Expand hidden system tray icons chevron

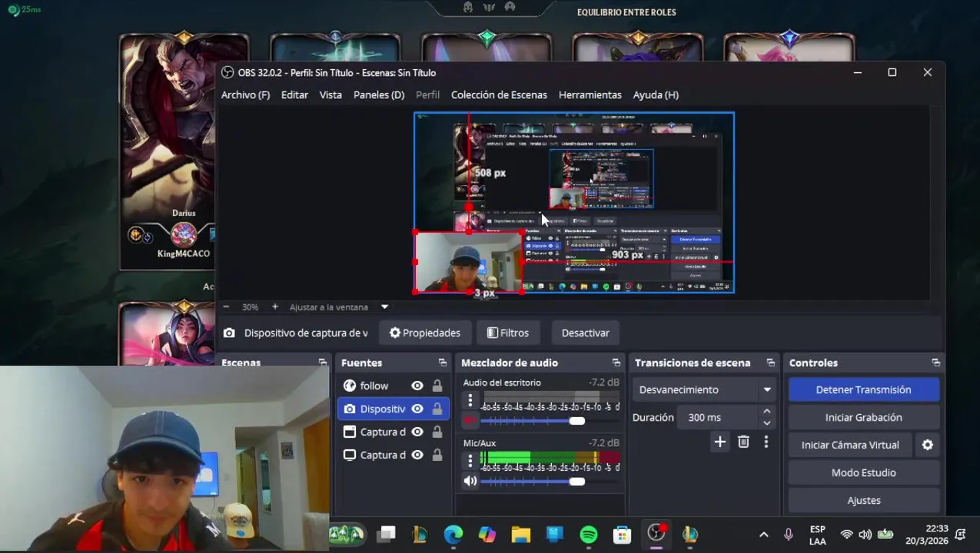coord(763,535)
